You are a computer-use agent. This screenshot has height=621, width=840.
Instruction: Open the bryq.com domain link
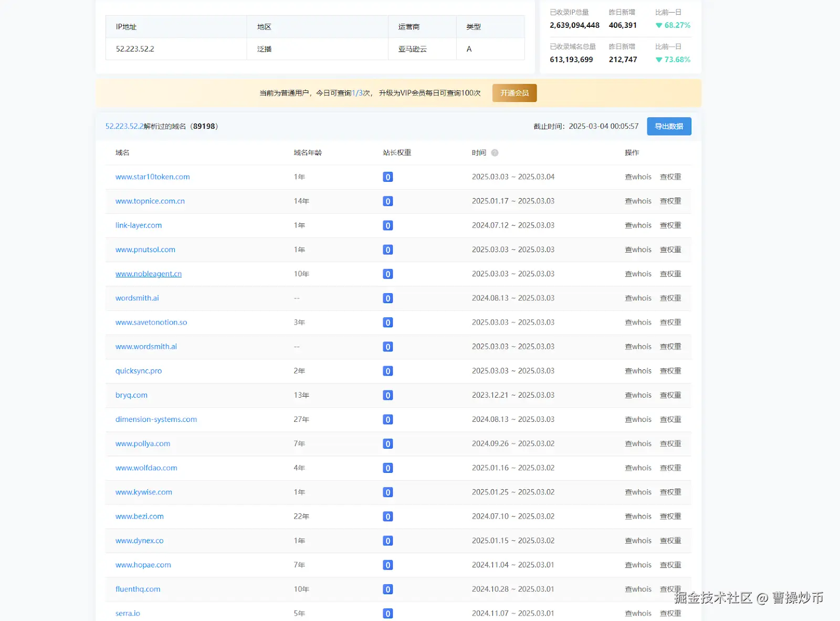(131, 395)
